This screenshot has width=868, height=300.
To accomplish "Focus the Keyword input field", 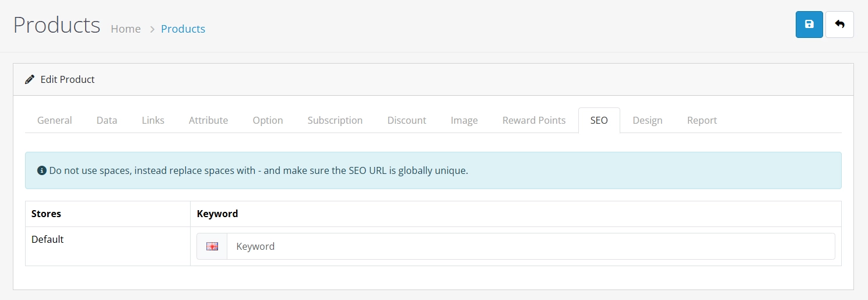I will [x=530, y=246].
